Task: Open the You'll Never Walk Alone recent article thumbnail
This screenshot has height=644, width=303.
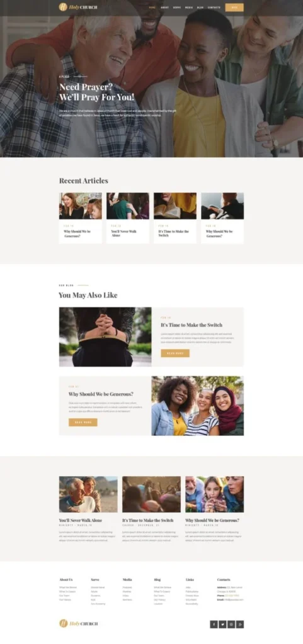Action: tap(127, 206)
